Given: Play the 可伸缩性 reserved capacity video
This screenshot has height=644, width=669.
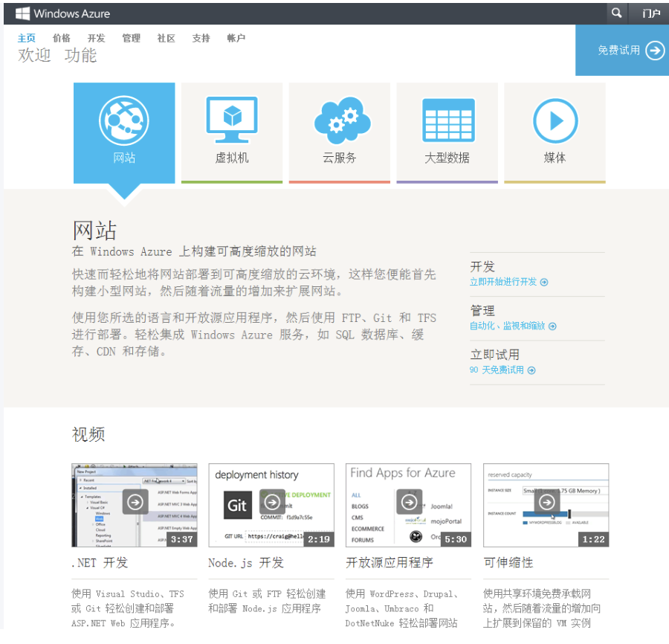Looking at the screenshot, I should pos(546,502).
